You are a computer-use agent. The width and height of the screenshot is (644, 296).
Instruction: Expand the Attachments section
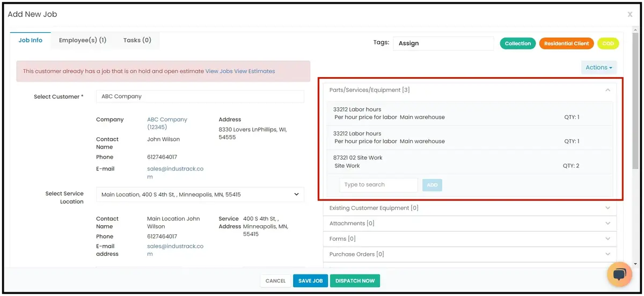(470, 223)
